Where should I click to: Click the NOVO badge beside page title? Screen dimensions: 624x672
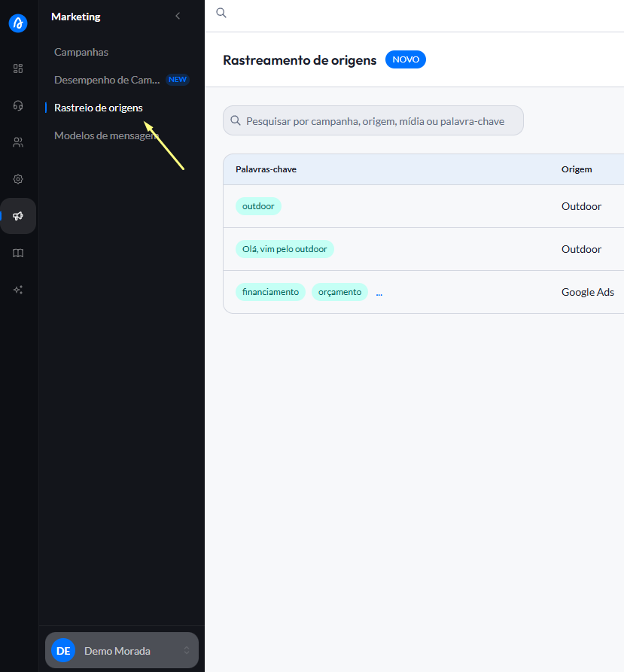[x=406, y=59]
